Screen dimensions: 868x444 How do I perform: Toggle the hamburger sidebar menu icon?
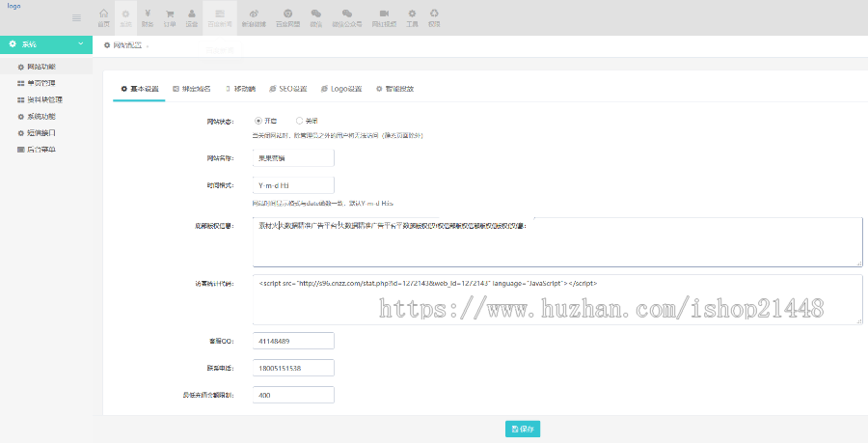tap(77, 18)
